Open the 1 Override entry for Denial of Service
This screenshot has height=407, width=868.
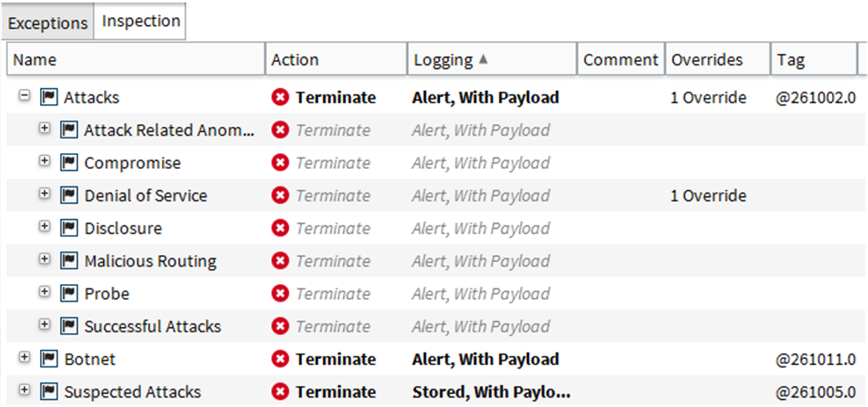(708, 196)
